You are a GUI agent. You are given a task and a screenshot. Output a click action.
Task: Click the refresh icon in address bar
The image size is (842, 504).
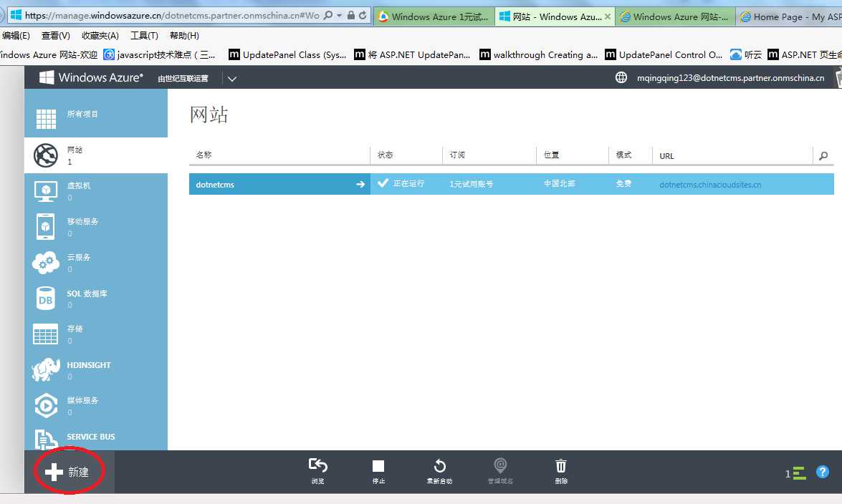(363, 15)
